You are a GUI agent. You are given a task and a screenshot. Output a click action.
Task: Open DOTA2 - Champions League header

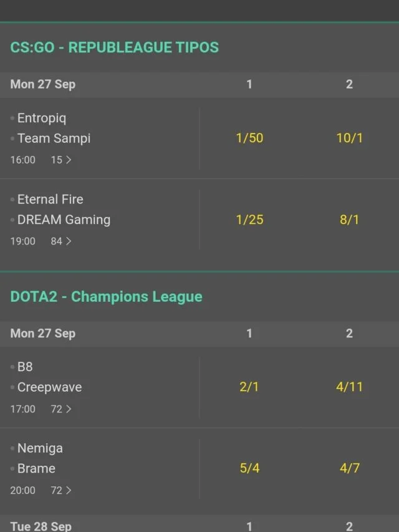click(x=106, y=296)
